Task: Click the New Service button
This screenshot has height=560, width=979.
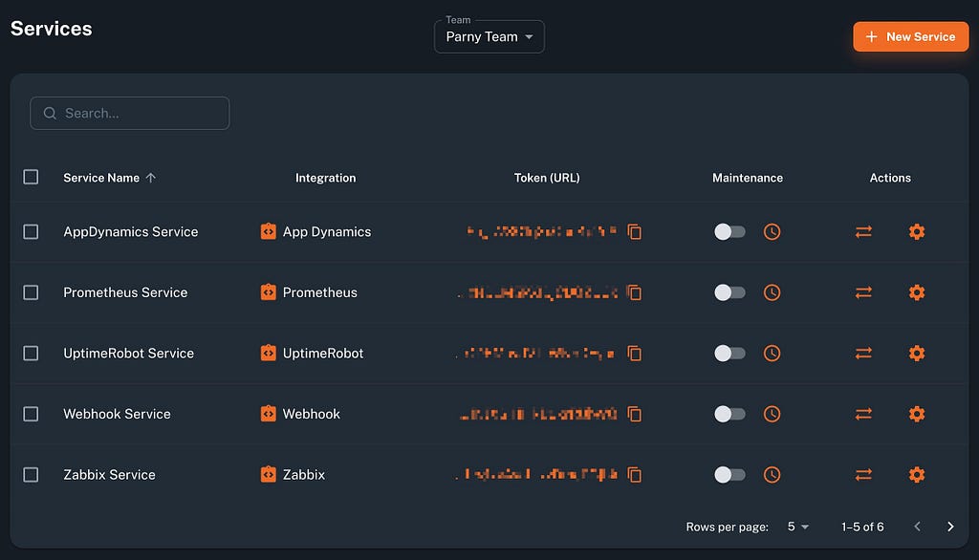Action: (911, 37)
